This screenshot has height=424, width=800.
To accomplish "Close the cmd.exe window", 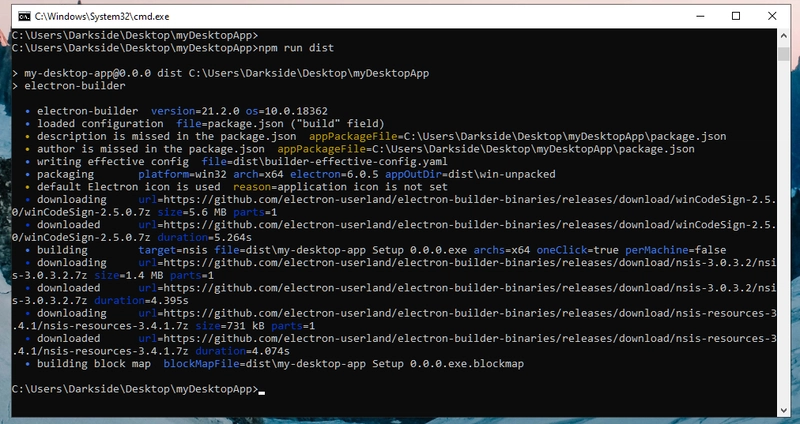I will 772,16.
